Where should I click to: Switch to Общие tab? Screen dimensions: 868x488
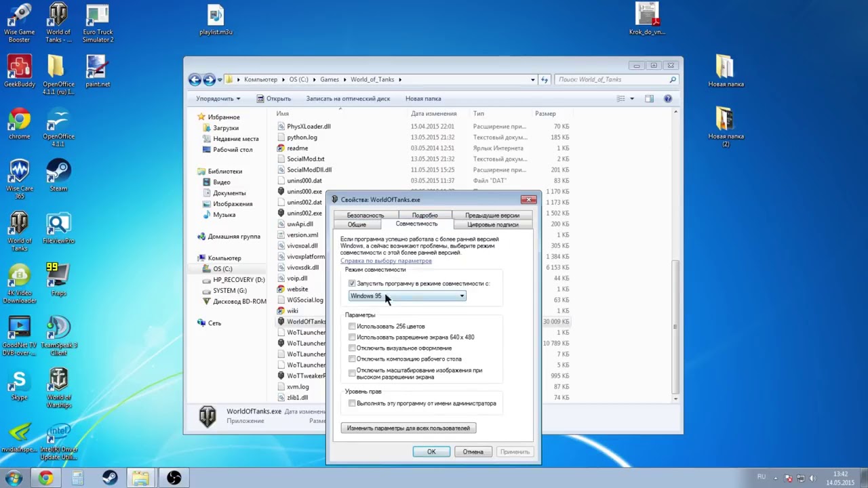point(357,224)
